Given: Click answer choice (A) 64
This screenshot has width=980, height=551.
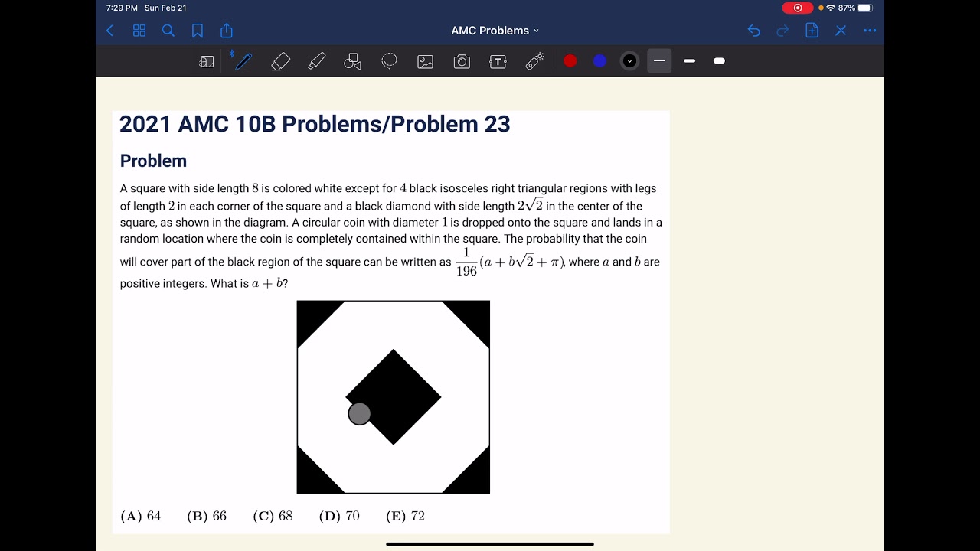Looking at the screenshot, I should tap(141, 516).
